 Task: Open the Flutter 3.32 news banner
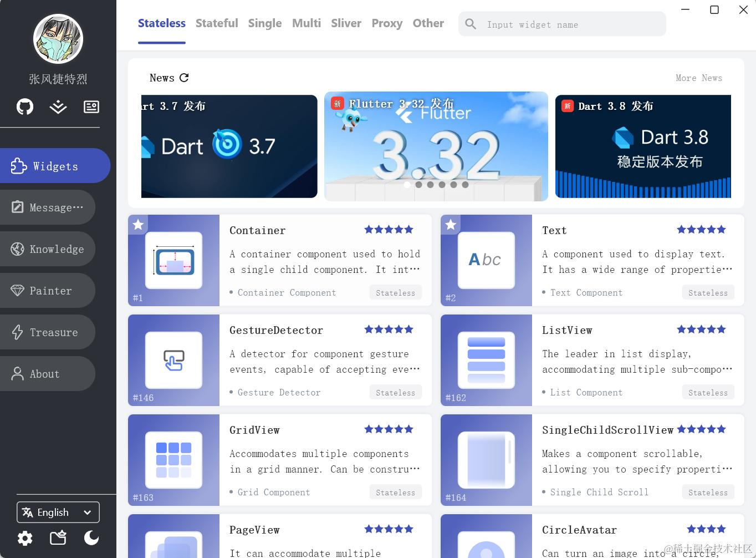[x=436, y=146]
